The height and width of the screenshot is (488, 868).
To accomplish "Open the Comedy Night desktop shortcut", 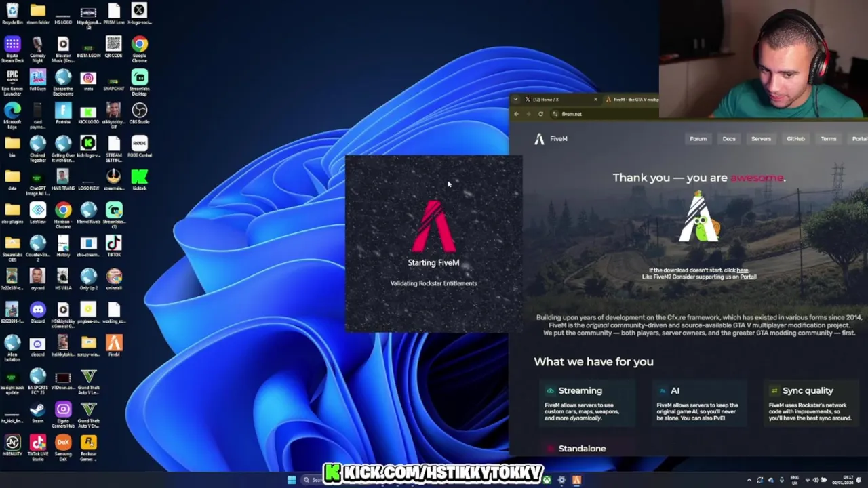I will pyautogui.click(x=37, y=49).
